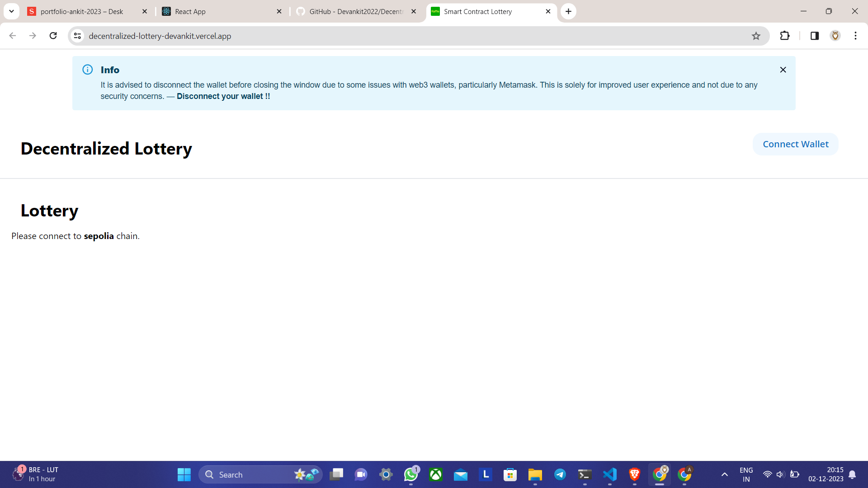
Task: View site information icon in address bar
Action: [x=78, y=36]
